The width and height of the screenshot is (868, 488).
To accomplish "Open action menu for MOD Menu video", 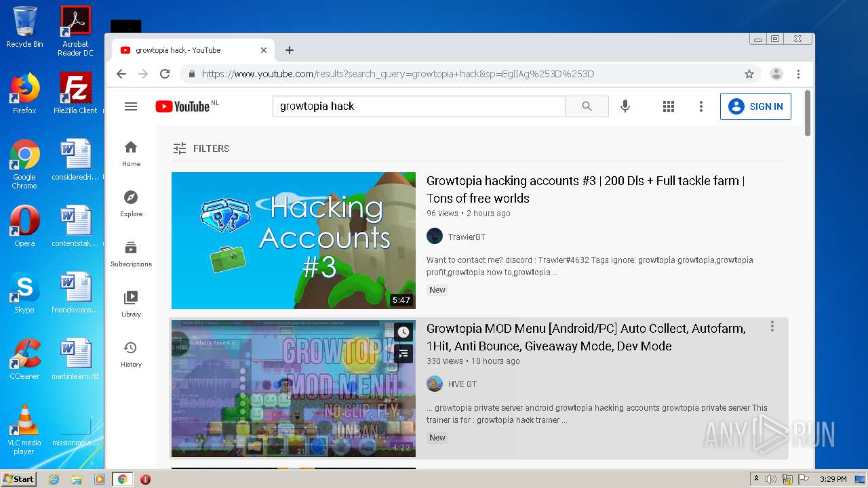I will click(772, 327).
